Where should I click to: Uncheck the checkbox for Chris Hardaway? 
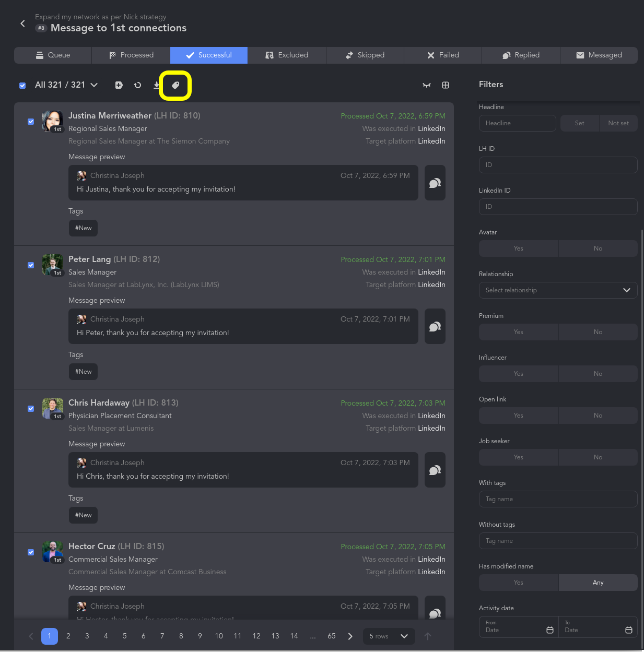(x=31, y=409)
